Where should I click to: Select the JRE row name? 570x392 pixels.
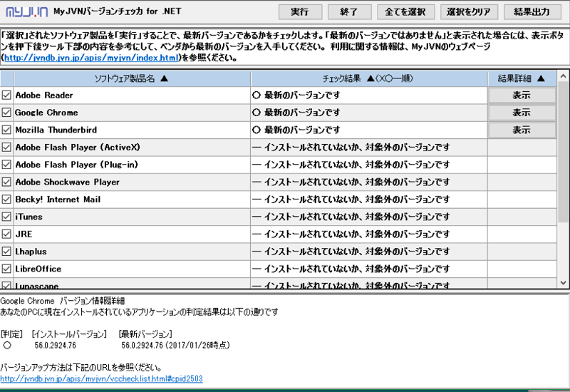pos(24,234)
